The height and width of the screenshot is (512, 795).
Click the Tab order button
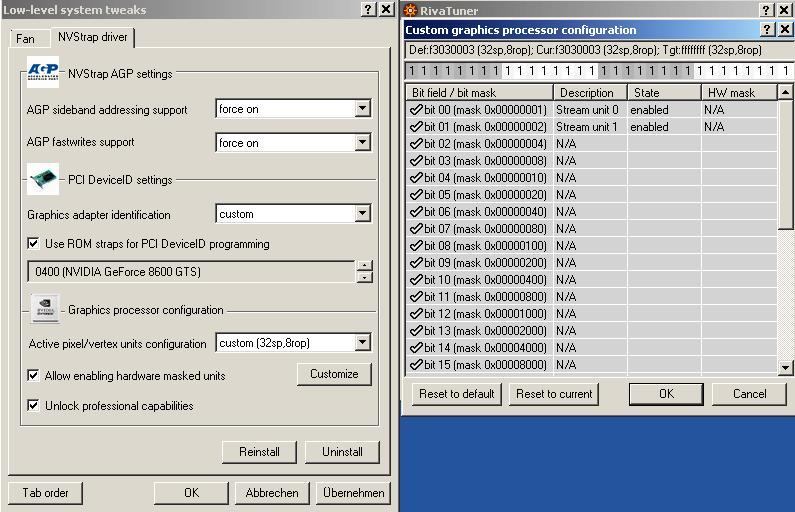coord(45,493)
